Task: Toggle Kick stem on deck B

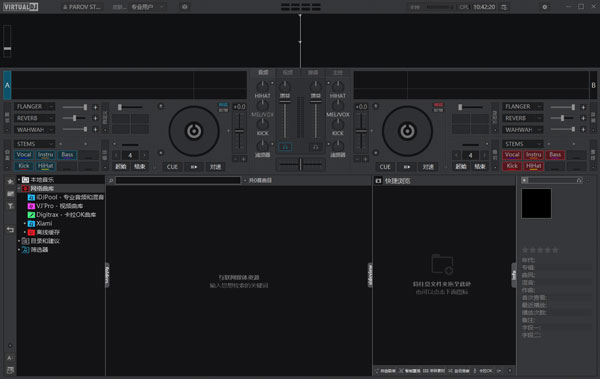Action: tap(512, 166)
